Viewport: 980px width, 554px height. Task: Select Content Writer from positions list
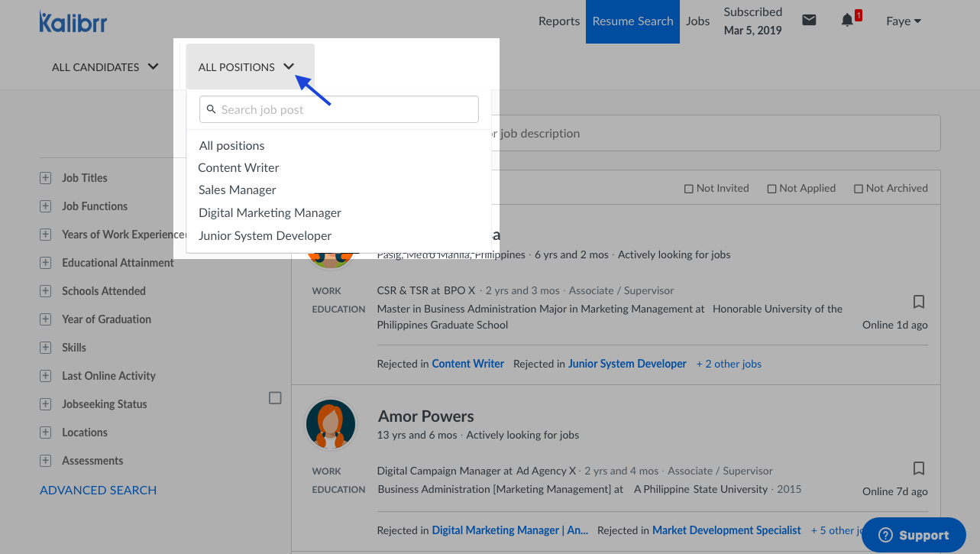point(238,168)
